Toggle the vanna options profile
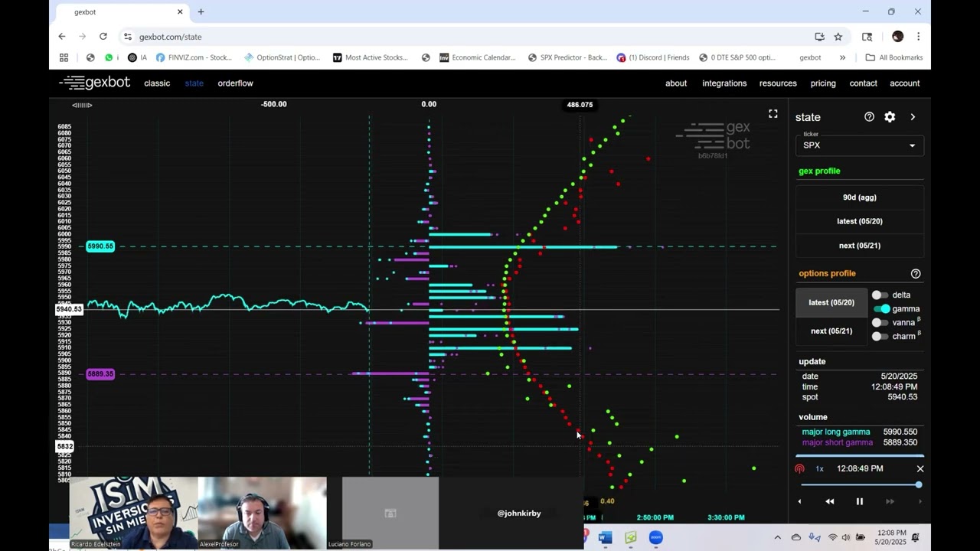The height and width of the screenshot is (551, 980). 880,322
